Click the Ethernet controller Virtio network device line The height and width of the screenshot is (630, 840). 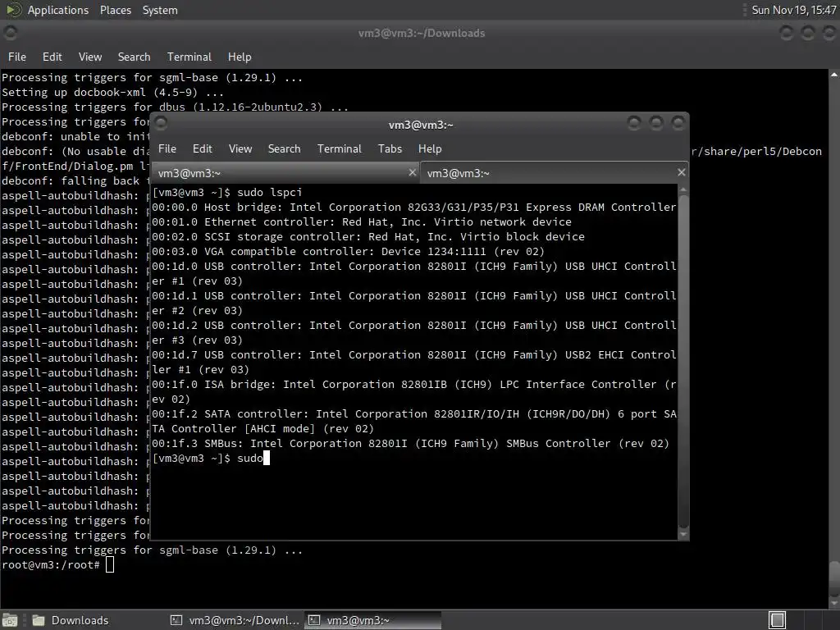click(x=362, y=221)
